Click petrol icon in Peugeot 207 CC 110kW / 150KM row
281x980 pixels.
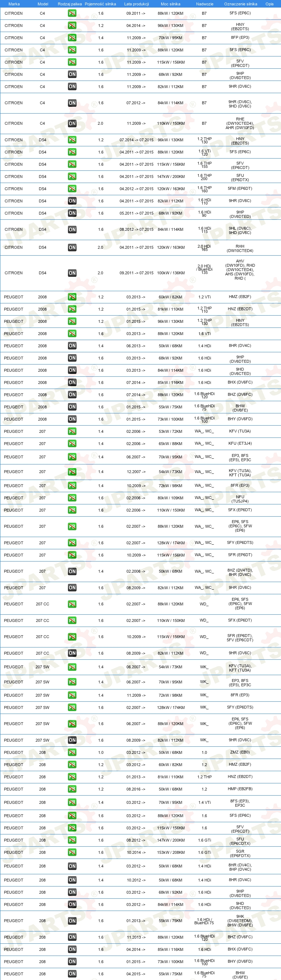tap(72, 620)
